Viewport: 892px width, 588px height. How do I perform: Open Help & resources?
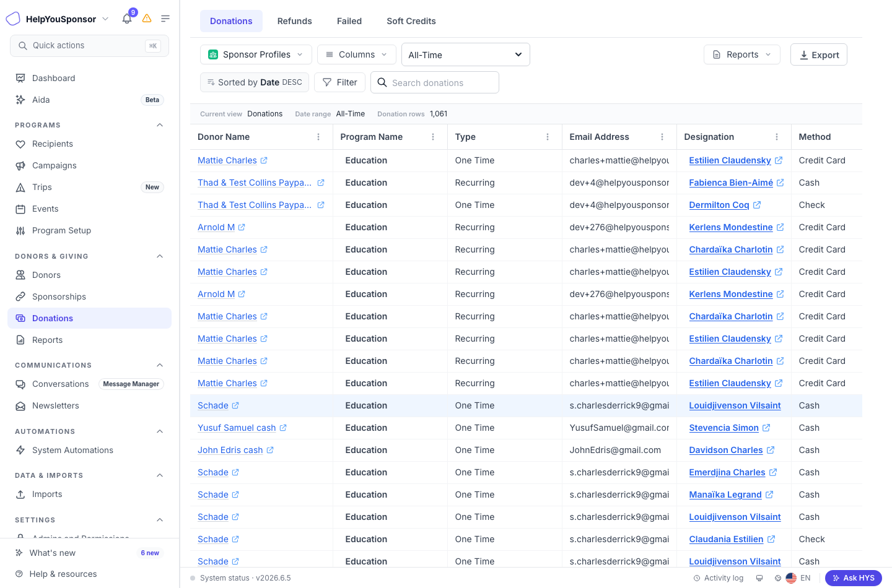coord(89,574)
